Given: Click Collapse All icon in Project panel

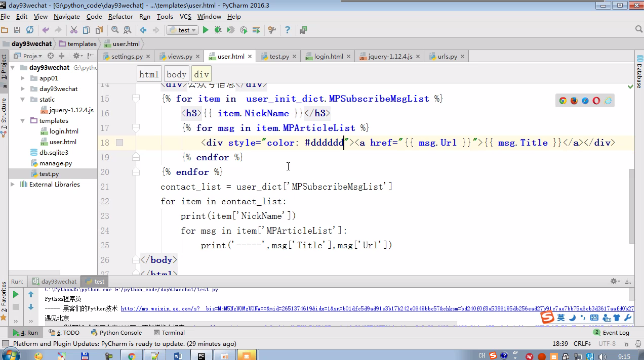Looking at the screenshot, I should [x=62, y=56].
